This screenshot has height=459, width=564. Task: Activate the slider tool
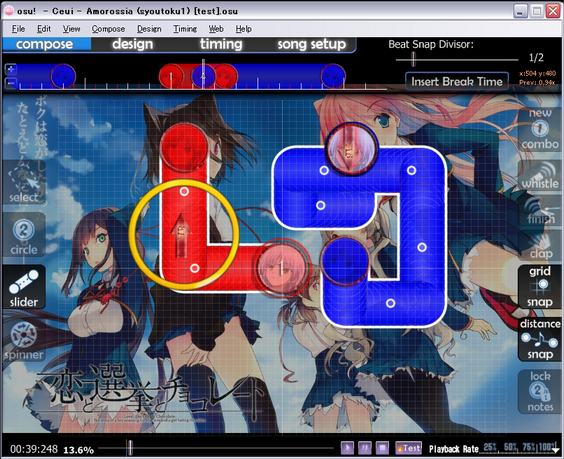24,287
